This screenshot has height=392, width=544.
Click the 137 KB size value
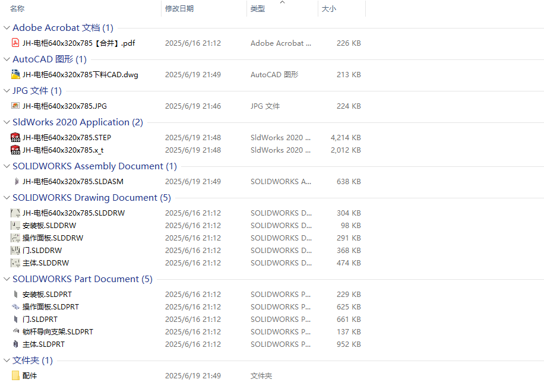tap(349, 331)
